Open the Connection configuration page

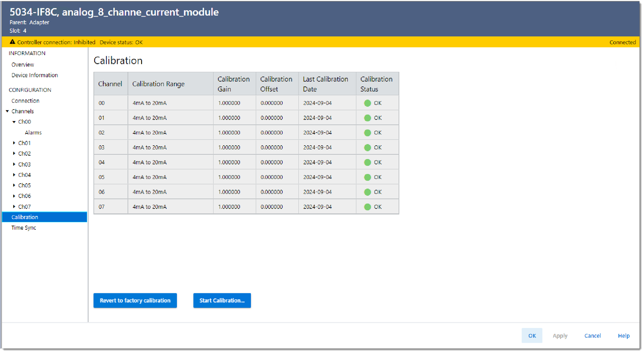(x=25, y=101)
